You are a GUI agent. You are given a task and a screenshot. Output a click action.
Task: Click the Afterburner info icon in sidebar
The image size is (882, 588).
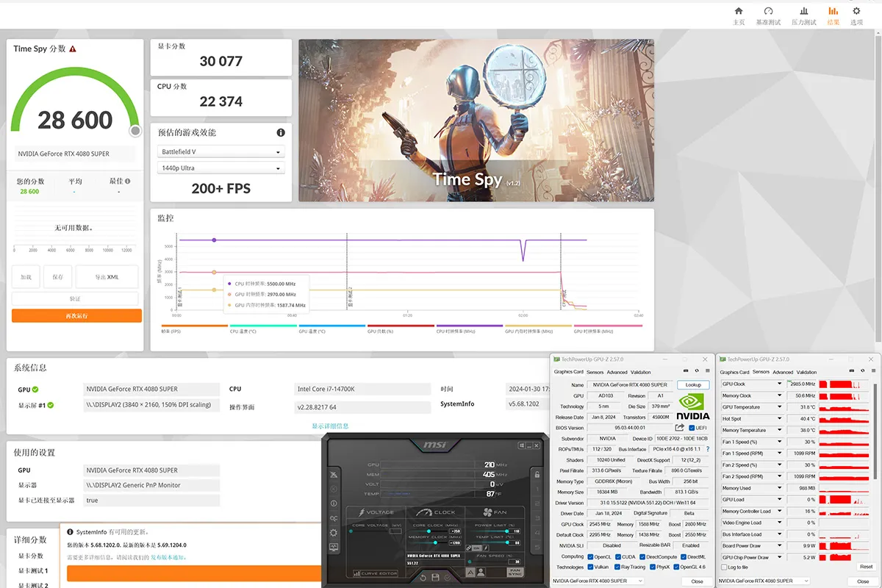click(334, 503)
